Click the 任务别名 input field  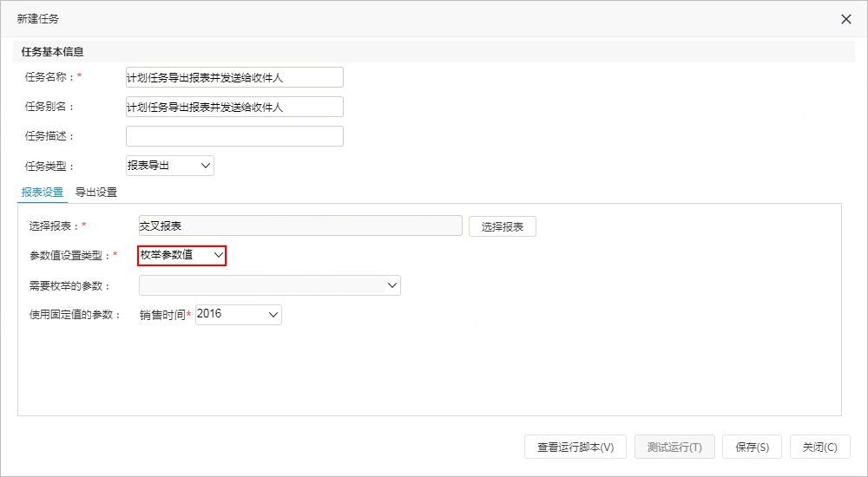coord(234,107)
